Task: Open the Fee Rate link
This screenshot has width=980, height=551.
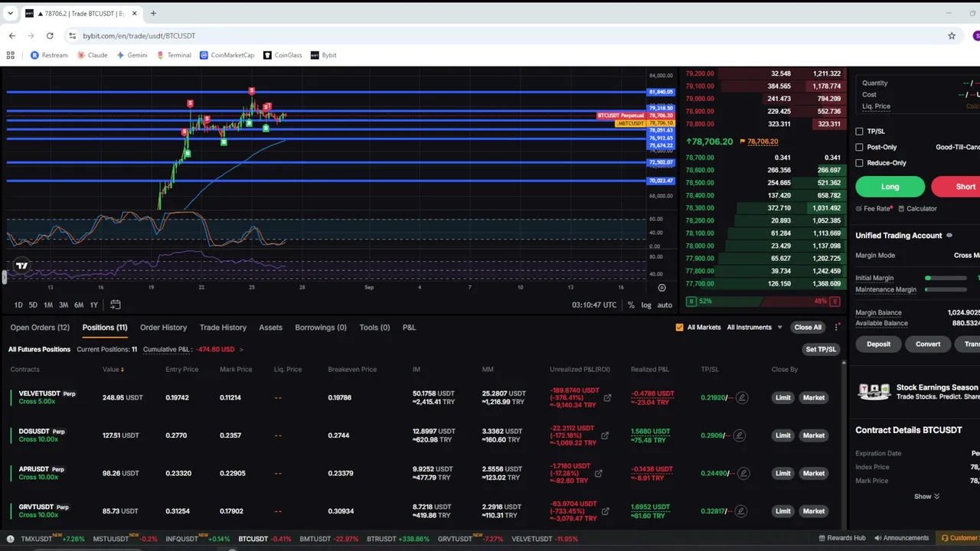Action: (875, 208)
